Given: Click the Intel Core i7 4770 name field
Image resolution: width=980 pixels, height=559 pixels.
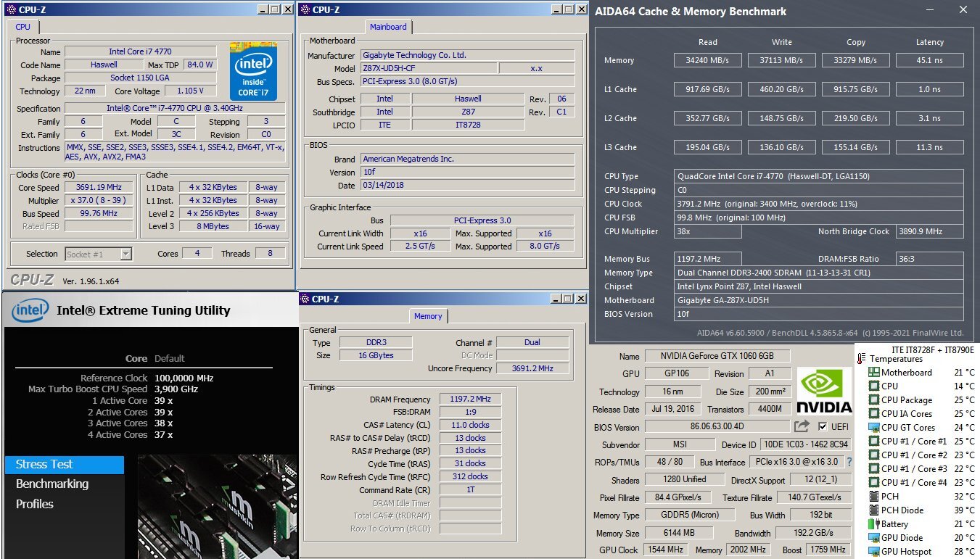Looking at the screenshot, I should (x=141, y=52).
